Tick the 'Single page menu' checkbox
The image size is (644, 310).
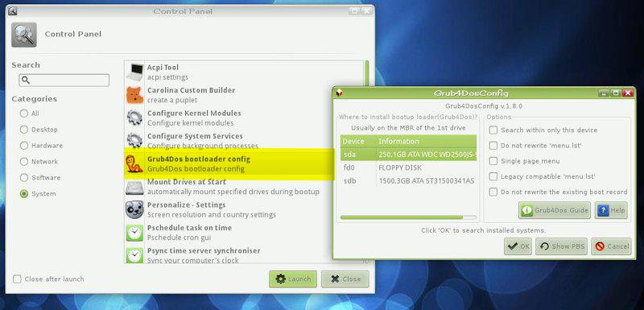pyautogui.click(x=493, y=161)
